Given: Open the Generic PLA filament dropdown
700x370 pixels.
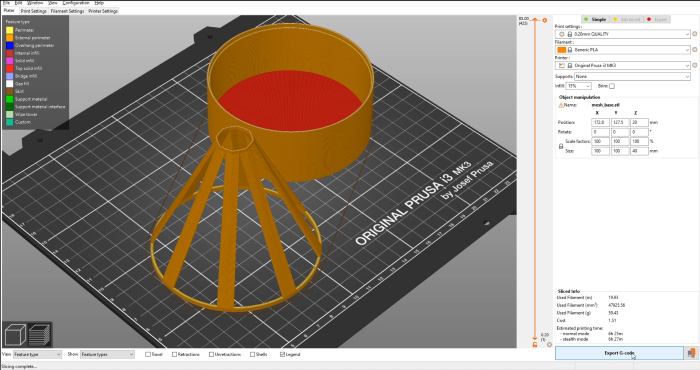Looking at the screenshot, I should [x=623, y=50].
